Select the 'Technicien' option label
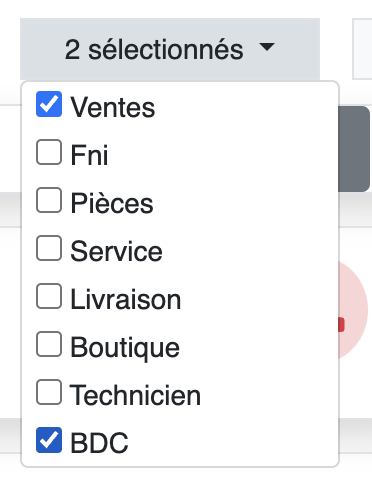 [135, 395]
